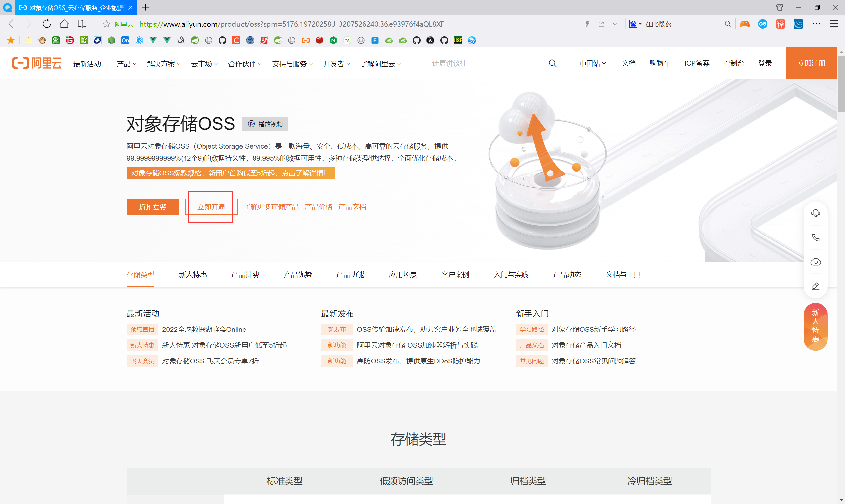Open the feedback pencil icon
The width and height of the screenshot is (845, 504).
pyautogui.click(x=815, y=286)
